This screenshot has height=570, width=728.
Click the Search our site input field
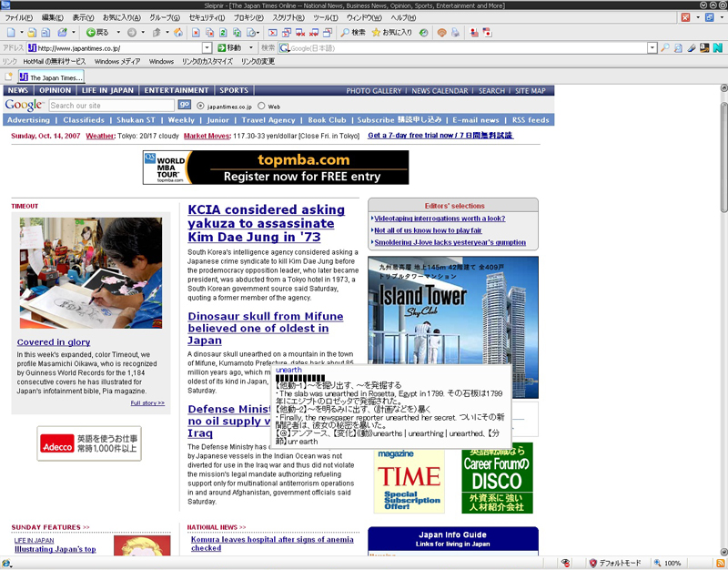tap(112, 106)
